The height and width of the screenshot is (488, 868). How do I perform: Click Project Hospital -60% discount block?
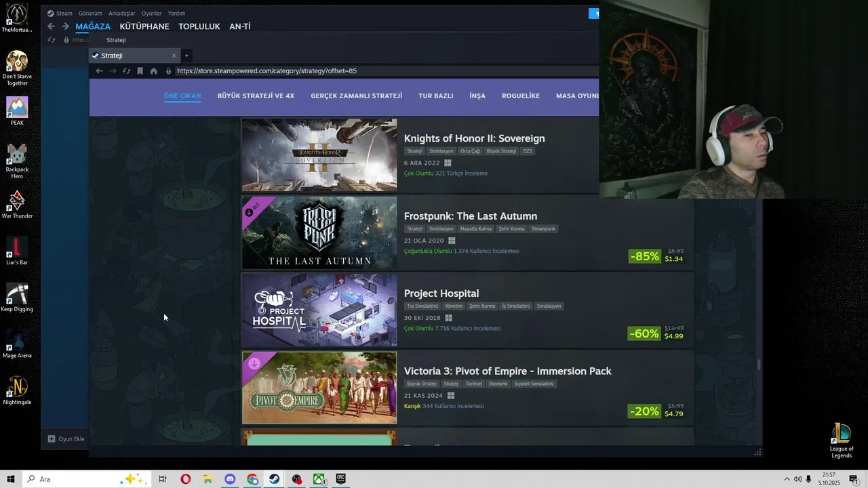[656, 333]
